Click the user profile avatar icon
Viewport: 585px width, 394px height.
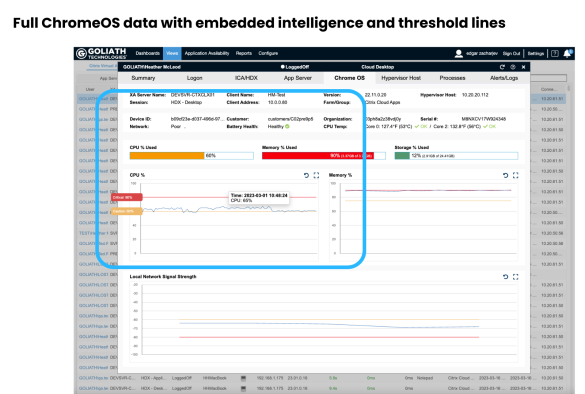click(x=459, y=53)
